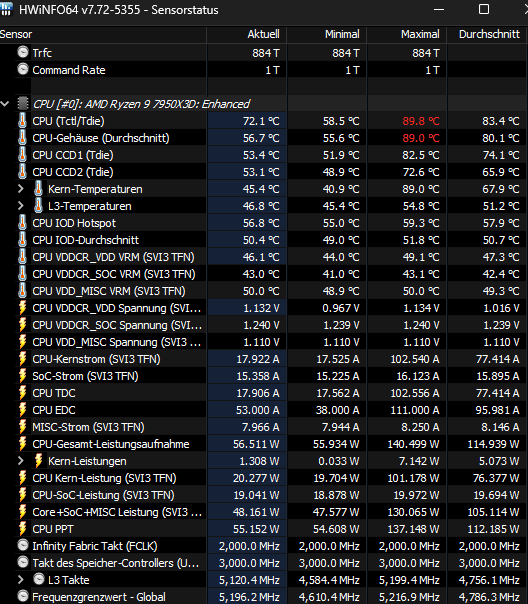Click the lightning icon beside CPU EDC
Viewport: 528px width, 604px height.
tap(23, 410)
